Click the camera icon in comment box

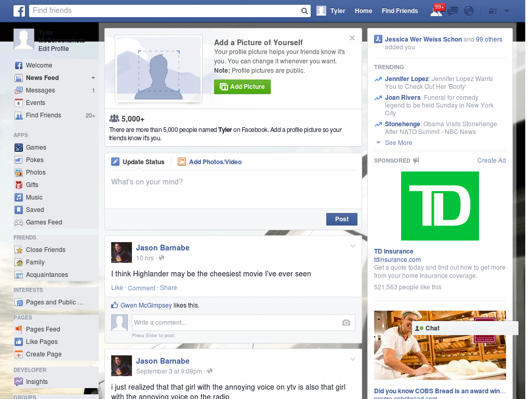[346, 323]
